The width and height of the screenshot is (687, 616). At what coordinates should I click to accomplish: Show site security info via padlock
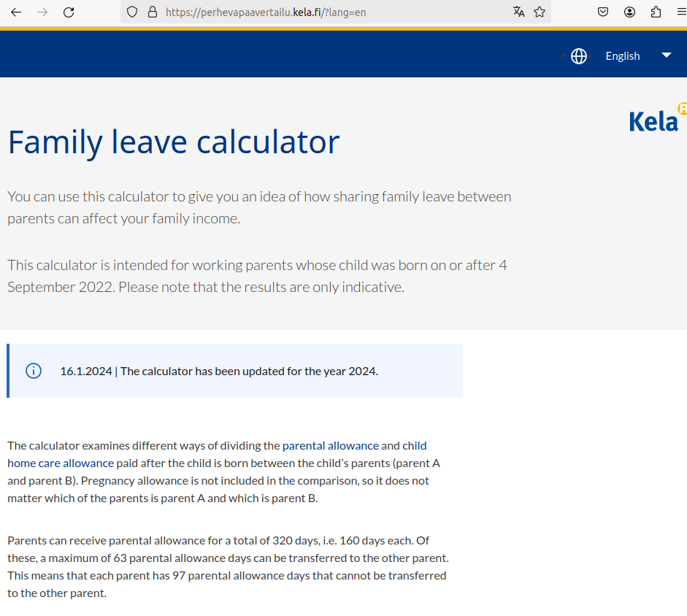[153, 12]
